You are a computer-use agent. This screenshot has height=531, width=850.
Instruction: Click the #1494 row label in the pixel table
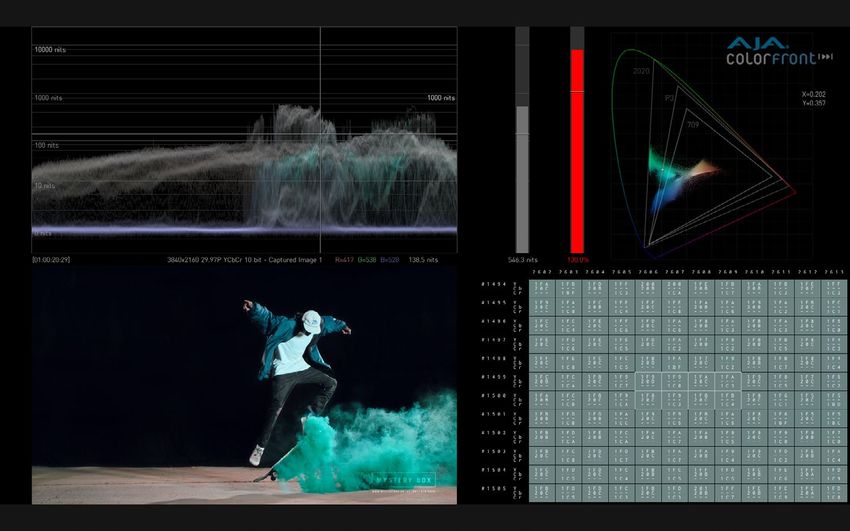tap(494, 284)
